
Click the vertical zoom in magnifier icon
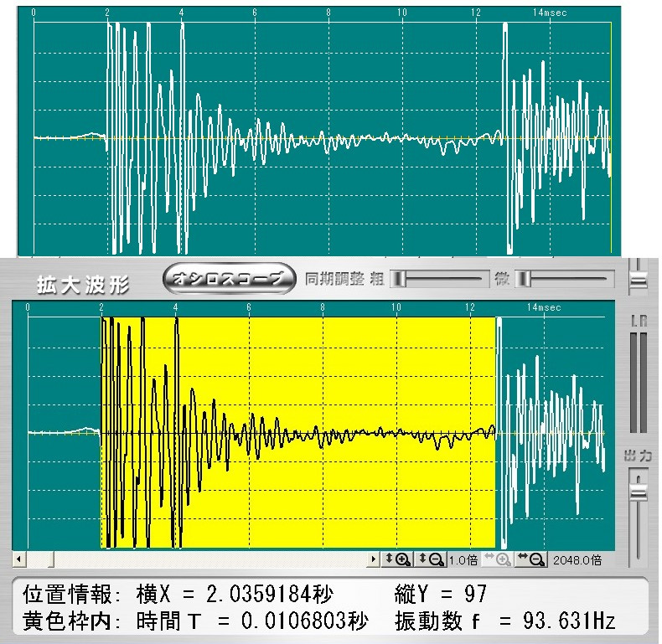[x=396, y=559]
